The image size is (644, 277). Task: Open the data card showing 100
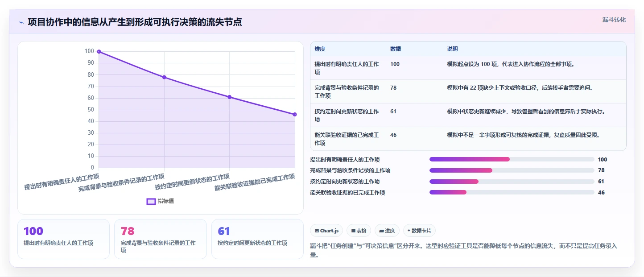pos(63,239)
